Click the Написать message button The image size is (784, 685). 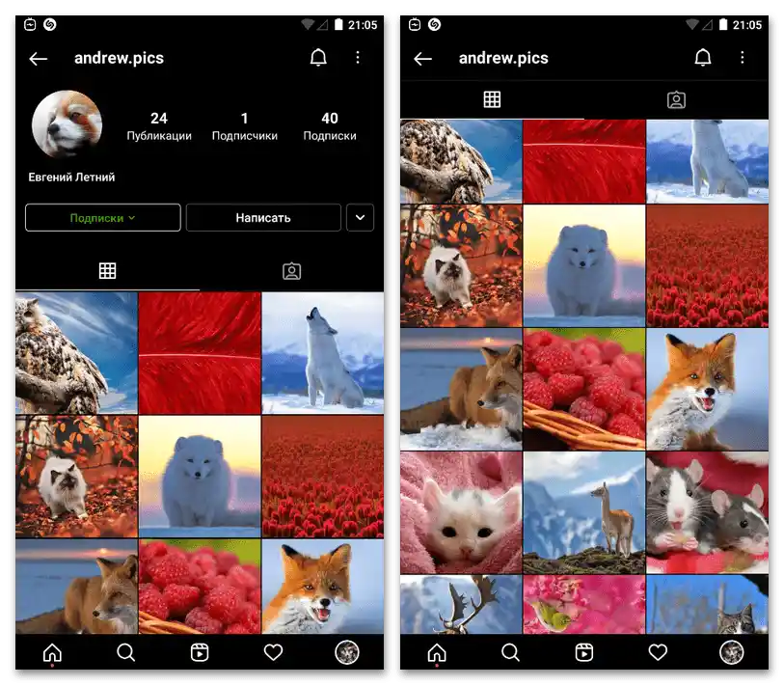263,218
